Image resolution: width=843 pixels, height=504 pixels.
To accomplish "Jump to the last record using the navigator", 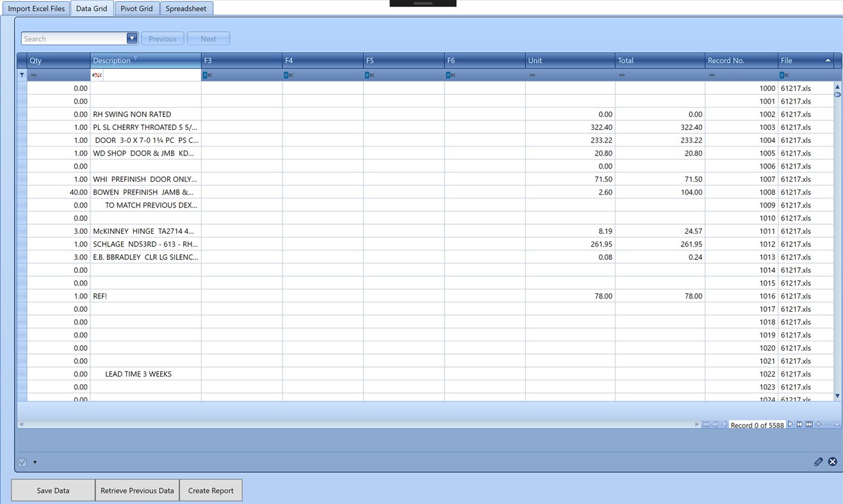I will click(809, 424).
